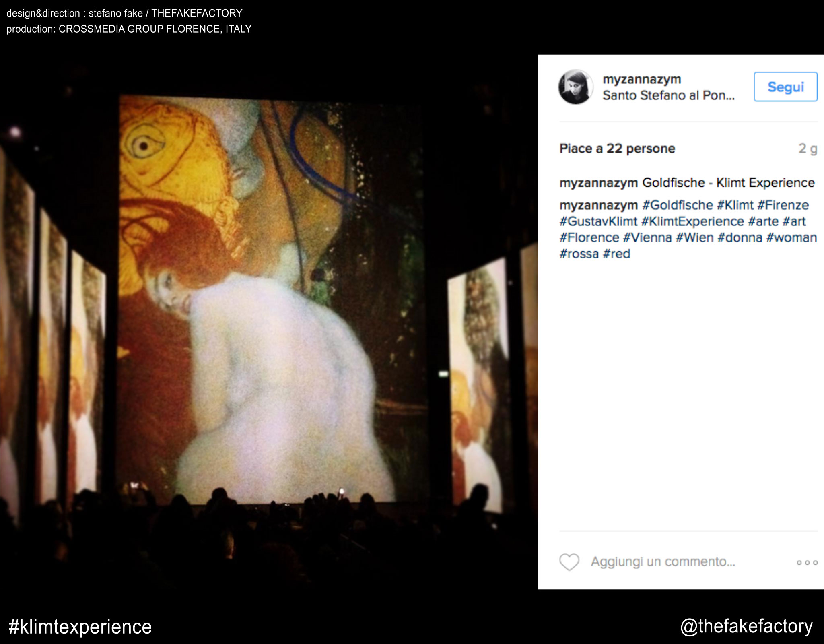Open the #Goldfische hashtag
This screenshot has height=644, width=824.
(678, 205)
